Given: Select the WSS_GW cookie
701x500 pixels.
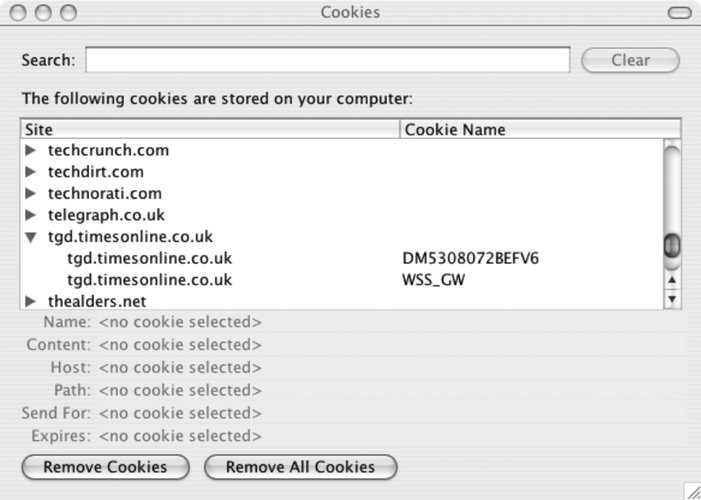Looking at the screenshot, I should point(433,280).
